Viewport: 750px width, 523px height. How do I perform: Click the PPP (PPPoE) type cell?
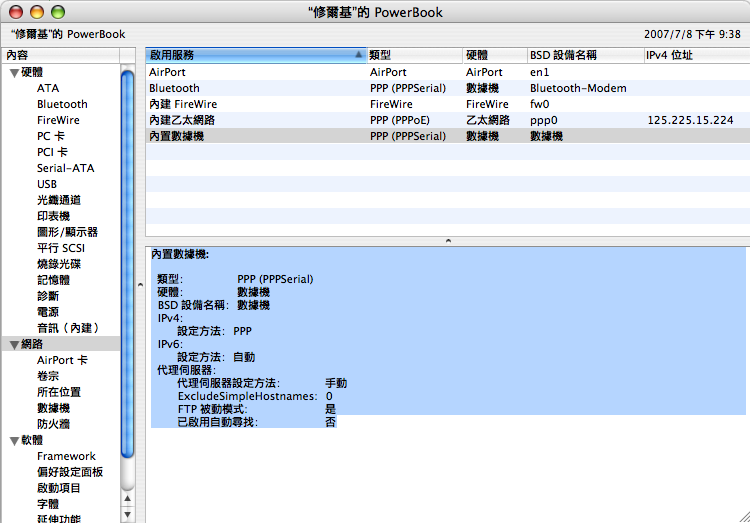pyautogui.click(x=400, y=120)
